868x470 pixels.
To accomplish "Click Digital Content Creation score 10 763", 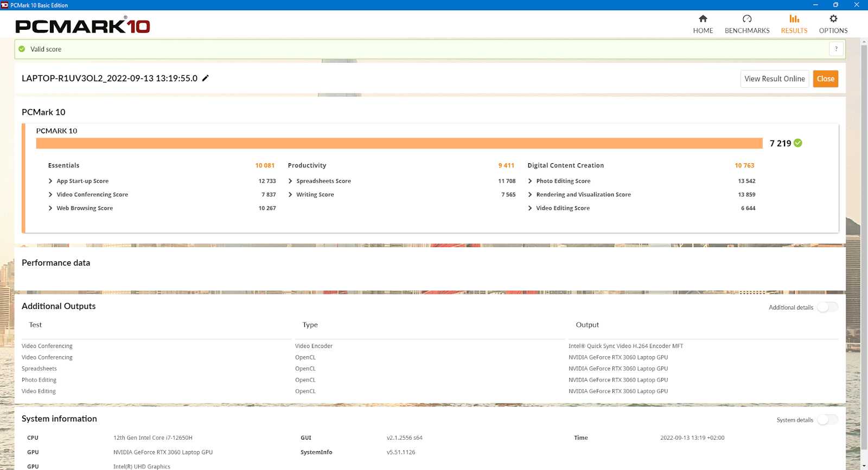I will [x=744, y=165].
